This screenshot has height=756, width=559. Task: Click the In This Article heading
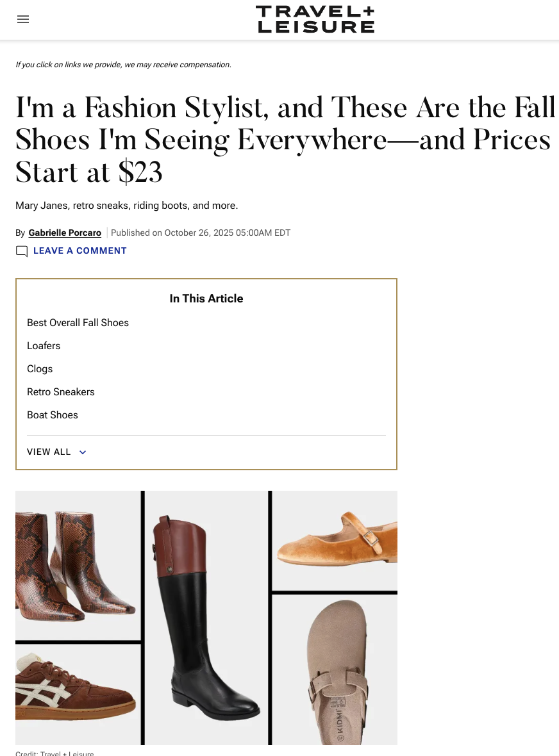point(206,299)
